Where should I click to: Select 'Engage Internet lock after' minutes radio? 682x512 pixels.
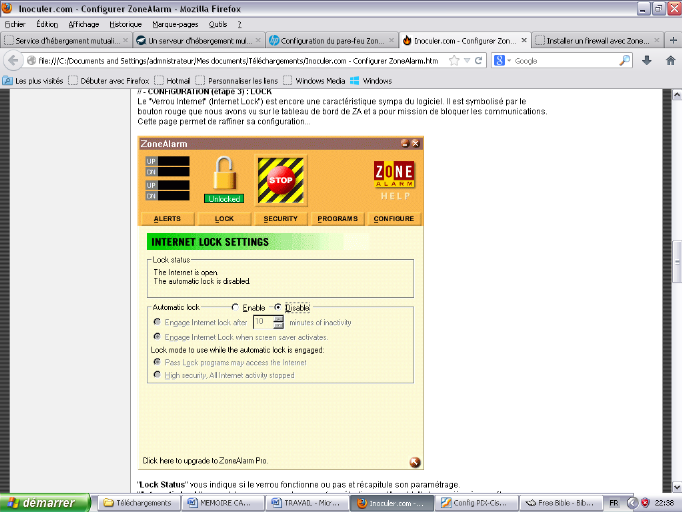point(157,322)
